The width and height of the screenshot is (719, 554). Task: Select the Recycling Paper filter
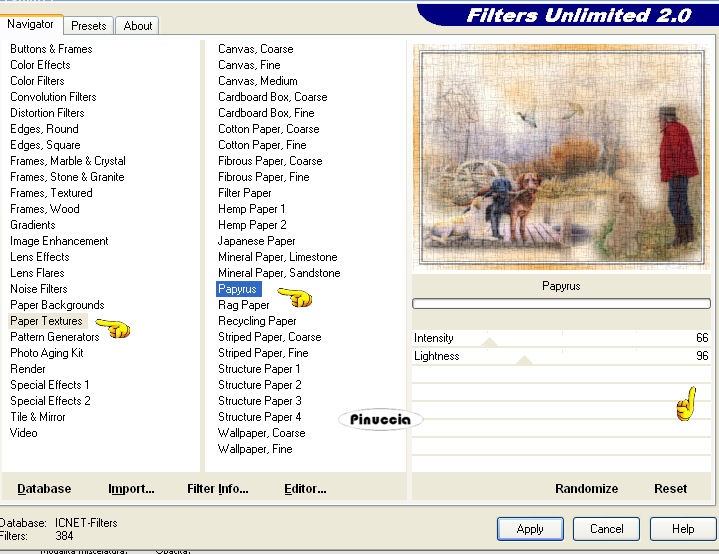[x=257, y=321]
